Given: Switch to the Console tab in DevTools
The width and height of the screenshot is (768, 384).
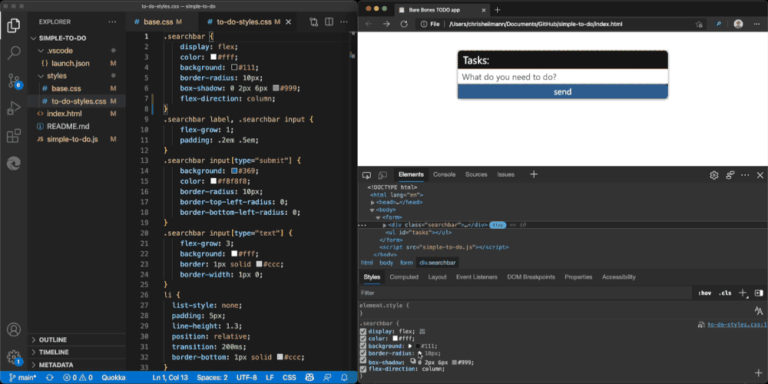Looking at the screenshot, I should (444, 175).
